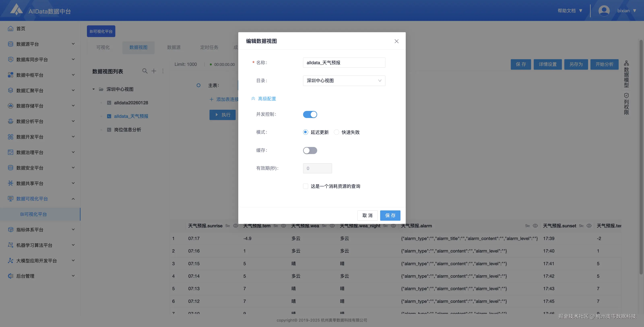Switch to the 定时任务 tab
Image resolution: width=644 pixels, height=327 pixels.
(209, 47)
